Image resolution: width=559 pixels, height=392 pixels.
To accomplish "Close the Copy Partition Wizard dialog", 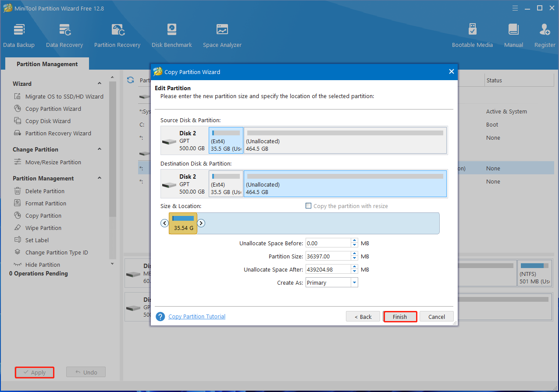I will [451, 72].
